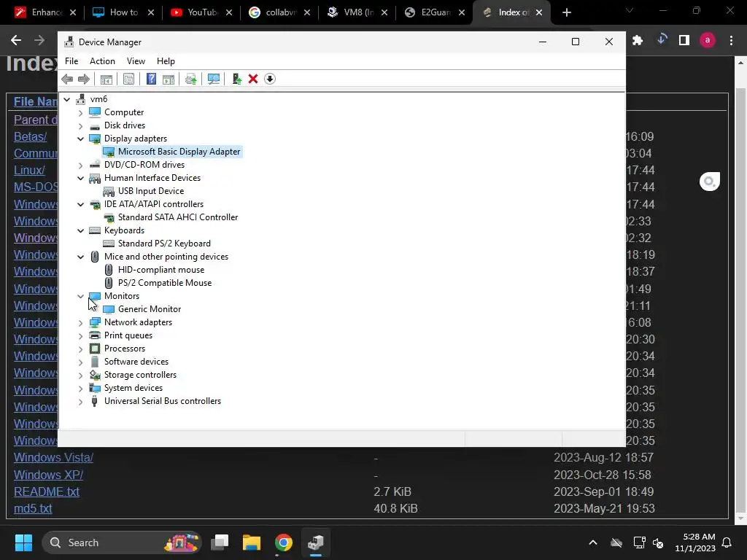This screenshot has width=747, height=560.
Task: Click the blue Help toolbar icon
Action: pyautogui.click(x=151, y=79)
